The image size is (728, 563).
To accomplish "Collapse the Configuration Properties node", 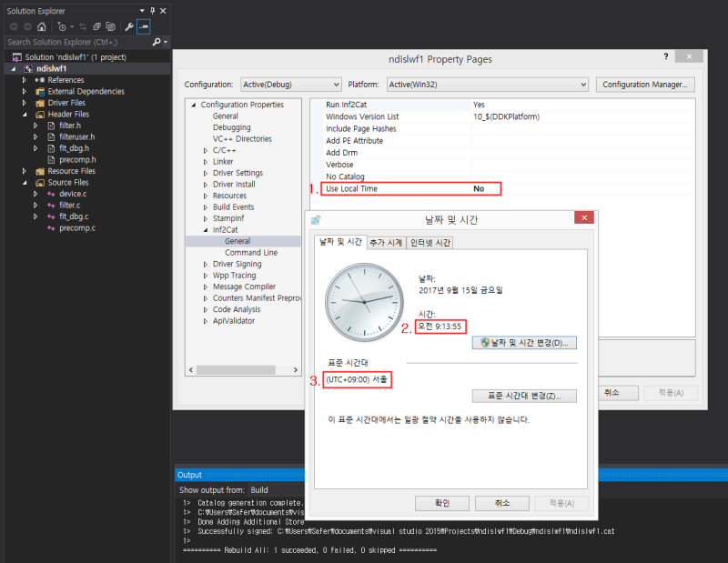I will [194, 105].
